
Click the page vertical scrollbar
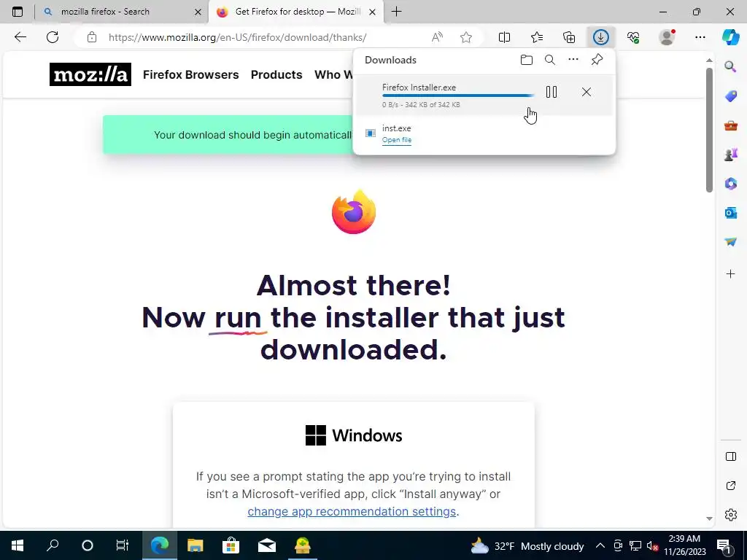tap(709, 130)
